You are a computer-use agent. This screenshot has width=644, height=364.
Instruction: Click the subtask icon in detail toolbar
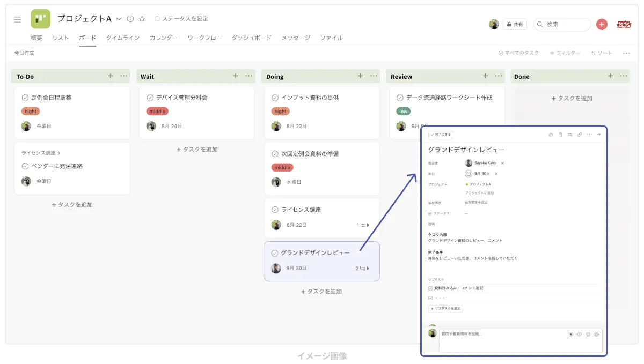[x=570, y=135]
